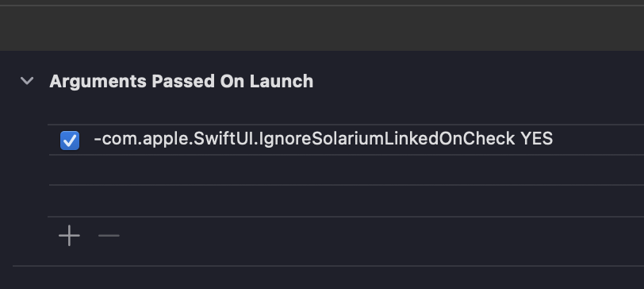This screenshot has width=644, height=289.
Task: Select the -com.apple.SwiftUI.IgnoreSolariumLinkedOnCheck argument row
Action: point(346,140)
